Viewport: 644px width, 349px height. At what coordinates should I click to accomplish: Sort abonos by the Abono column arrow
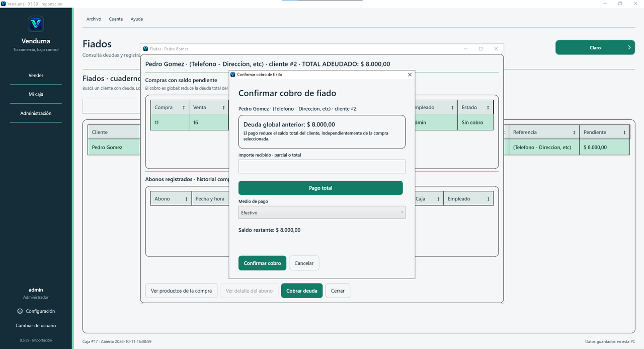pyautogui.click(x=187, y=199)
